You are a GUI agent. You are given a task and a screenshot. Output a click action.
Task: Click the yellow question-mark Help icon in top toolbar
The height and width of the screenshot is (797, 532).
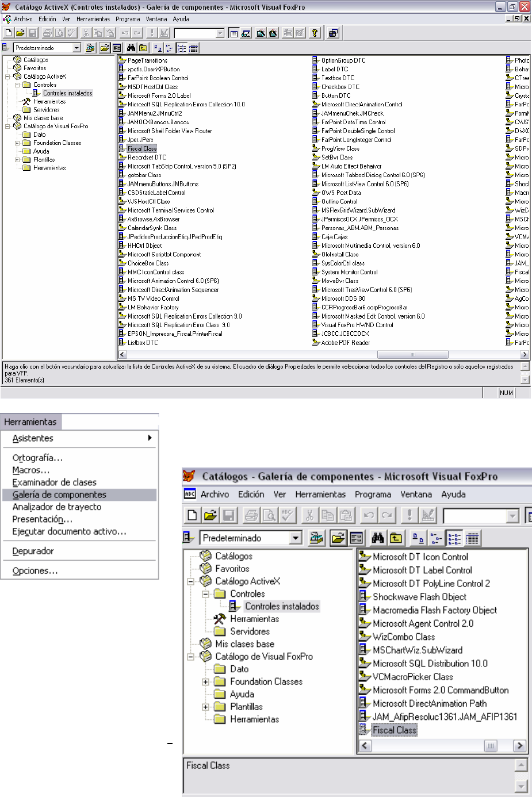(x=315, y=33)
